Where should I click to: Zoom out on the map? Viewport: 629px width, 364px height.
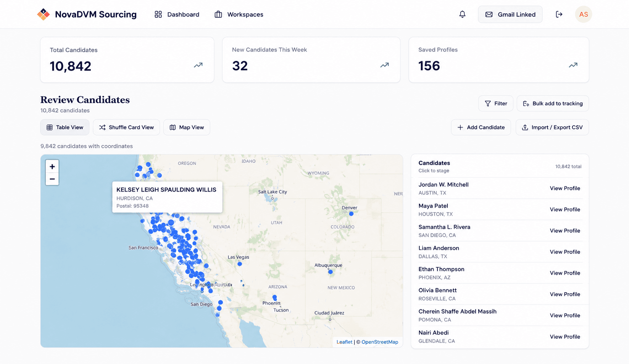(52, 179)
